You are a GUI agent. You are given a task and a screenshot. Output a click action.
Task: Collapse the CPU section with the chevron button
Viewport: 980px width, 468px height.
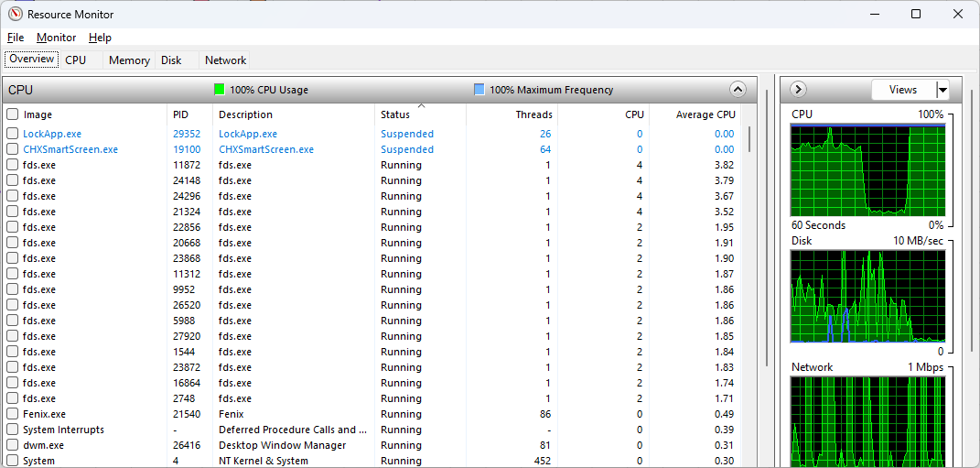738,90
